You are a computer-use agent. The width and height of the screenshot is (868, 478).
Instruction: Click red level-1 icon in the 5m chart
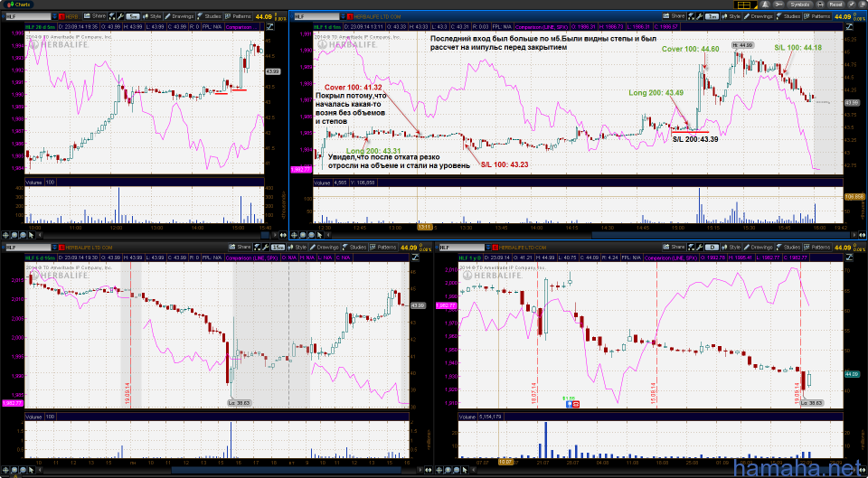click(x=62, y=16)
